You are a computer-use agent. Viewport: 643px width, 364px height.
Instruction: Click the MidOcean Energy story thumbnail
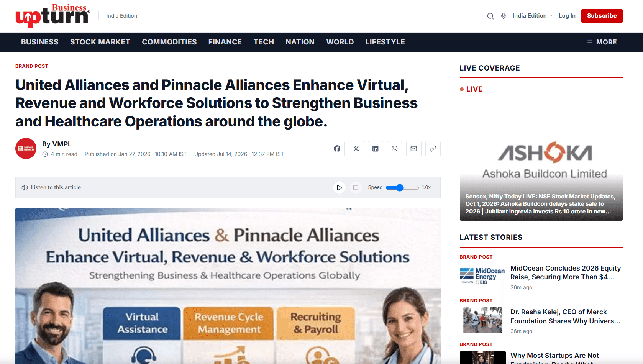[x=482, y=276]
